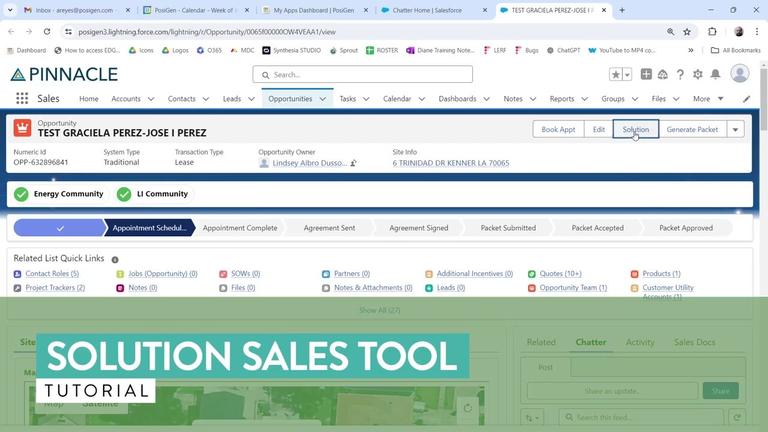Go to the Home navigation tab
Viewport: 768px width, 432px height.
pos(89,98)
